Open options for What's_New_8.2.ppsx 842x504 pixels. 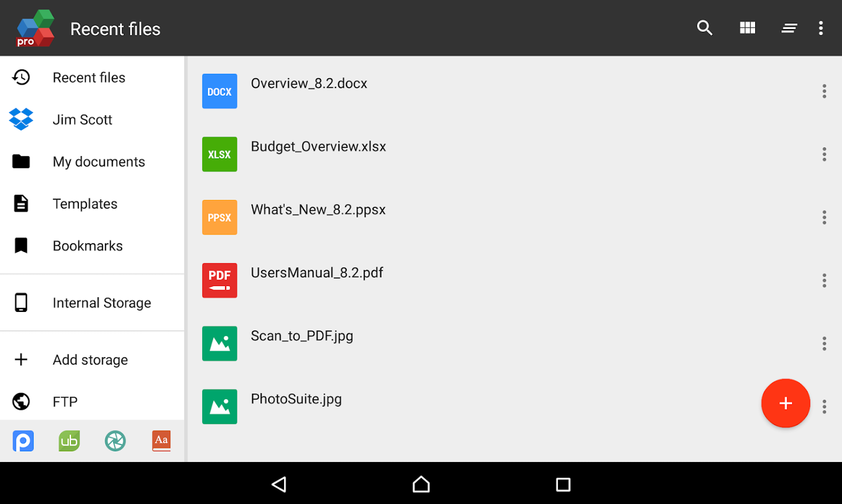point(824,217)
